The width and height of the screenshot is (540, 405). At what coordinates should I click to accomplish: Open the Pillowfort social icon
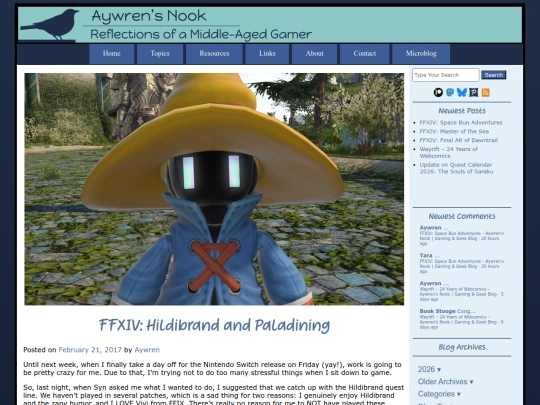pos(474,92)
